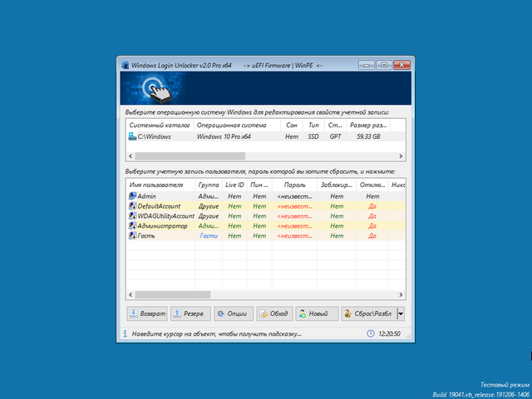Click the Гость account icon
Image resolution: width=532 pixels, height=399 pixels.
click(x=132, y=235)
